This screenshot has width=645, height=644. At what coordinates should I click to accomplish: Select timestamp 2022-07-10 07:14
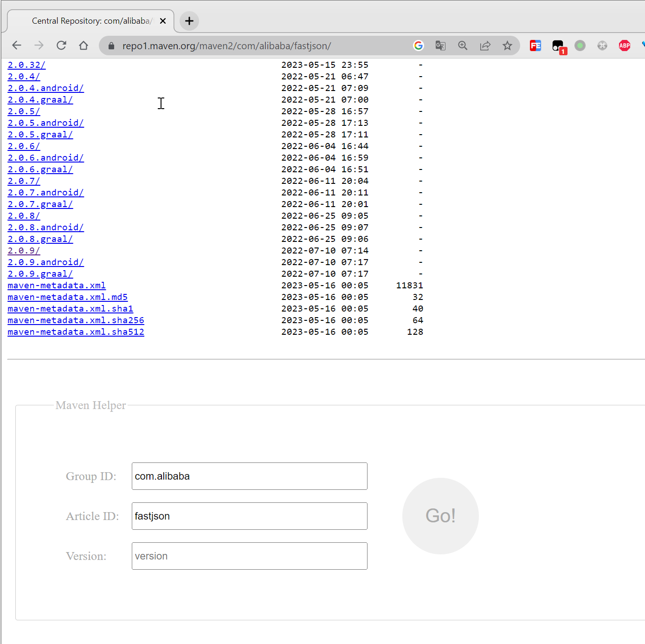325,251
